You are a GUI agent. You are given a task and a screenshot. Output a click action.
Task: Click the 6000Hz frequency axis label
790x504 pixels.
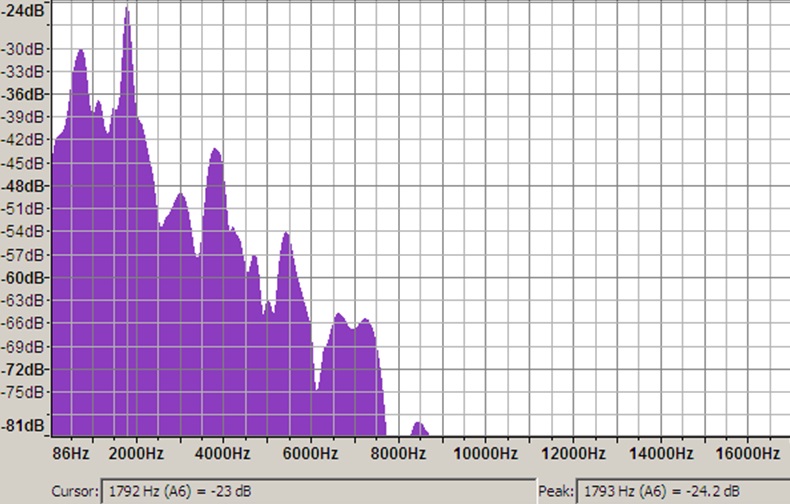click(311, 453)
